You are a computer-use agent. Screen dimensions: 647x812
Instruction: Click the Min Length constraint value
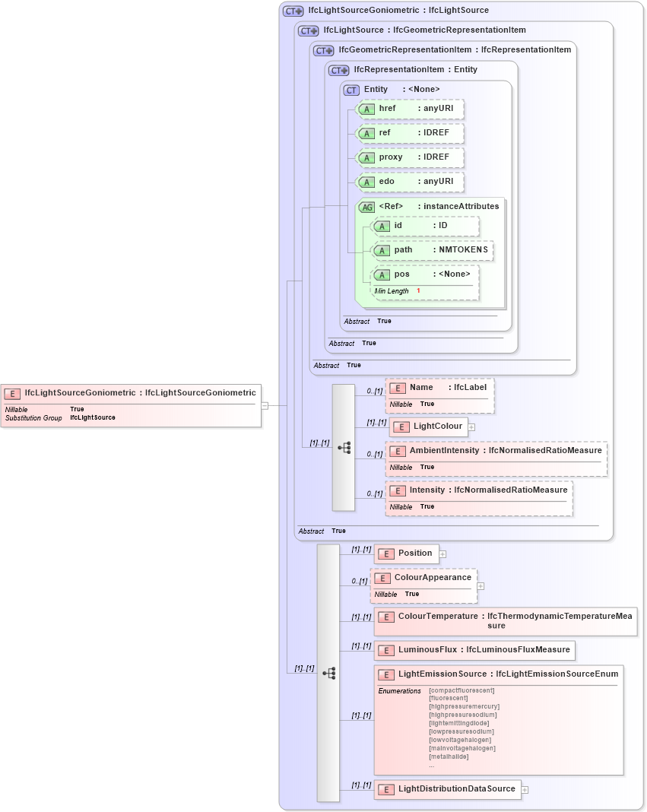[x=417, y=290]
